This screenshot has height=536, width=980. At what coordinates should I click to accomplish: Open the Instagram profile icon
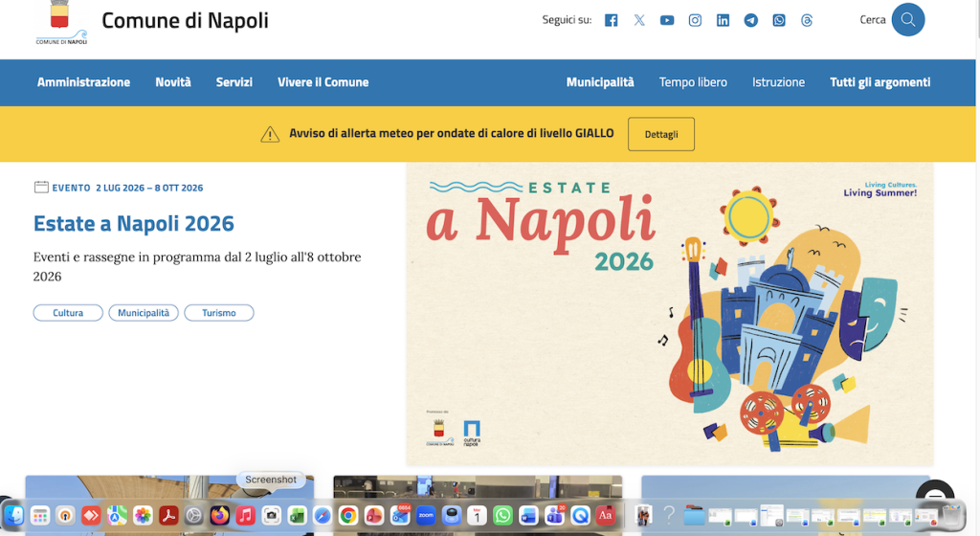[695, 20]
